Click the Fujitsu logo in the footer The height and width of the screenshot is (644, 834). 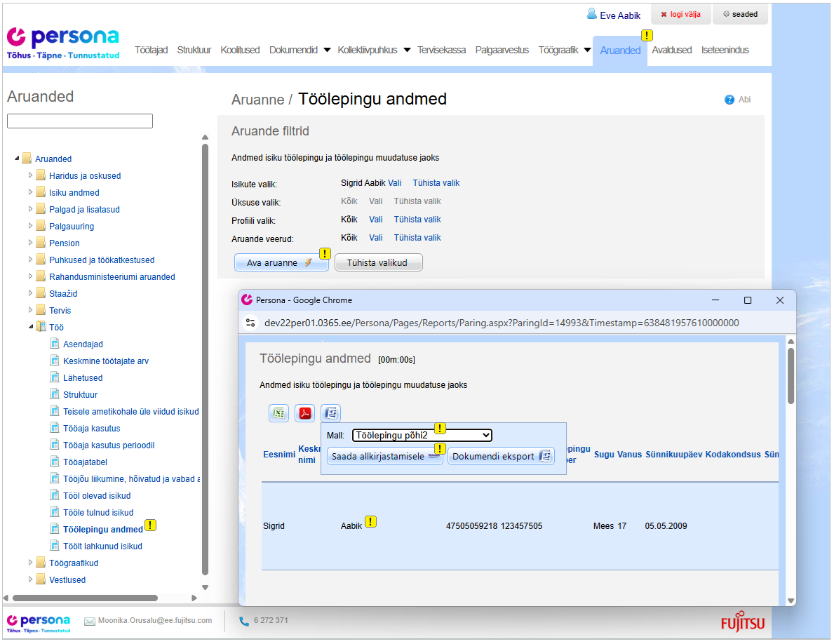(x=743, y=622)
